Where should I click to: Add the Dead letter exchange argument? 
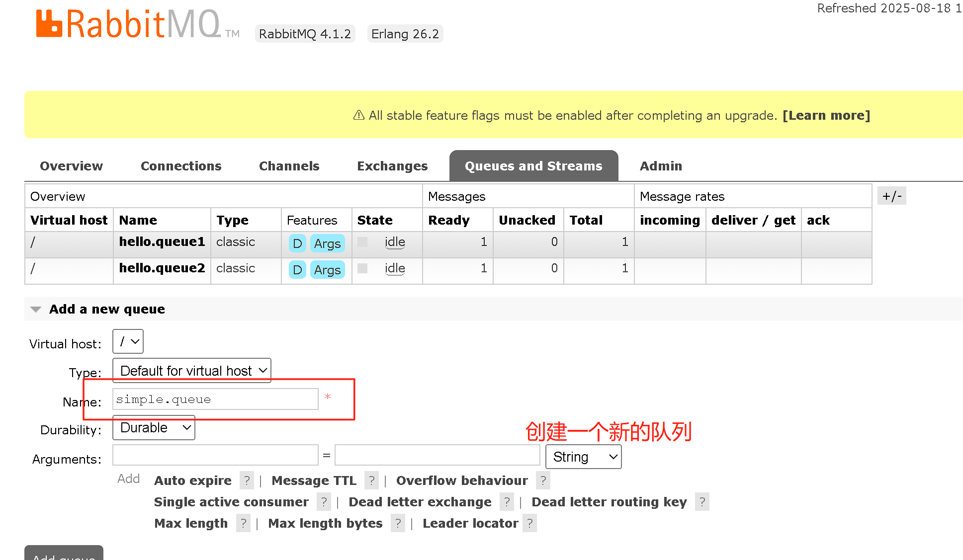[x=420, y=502]
